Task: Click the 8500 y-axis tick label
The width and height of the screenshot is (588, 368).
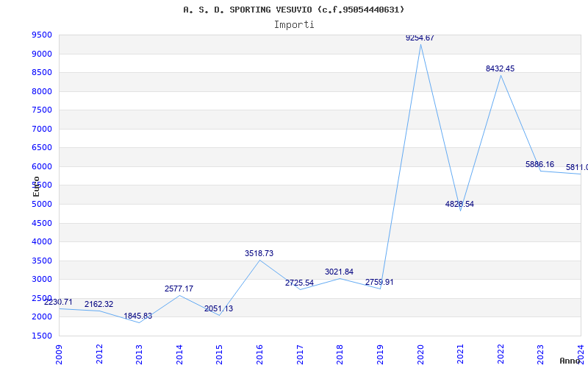Action: tap(42, 72)
